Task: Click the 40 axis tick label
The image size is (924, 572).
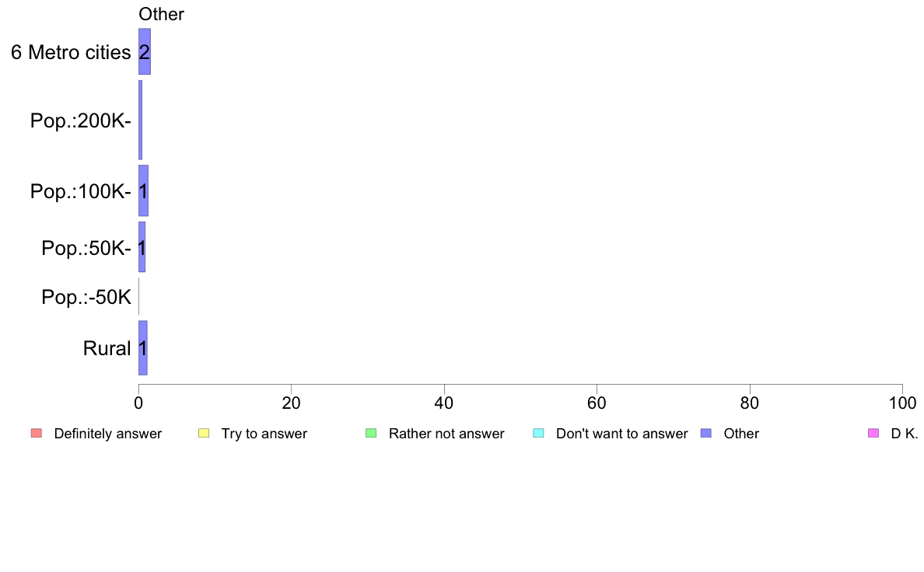Action: [444, 403]
